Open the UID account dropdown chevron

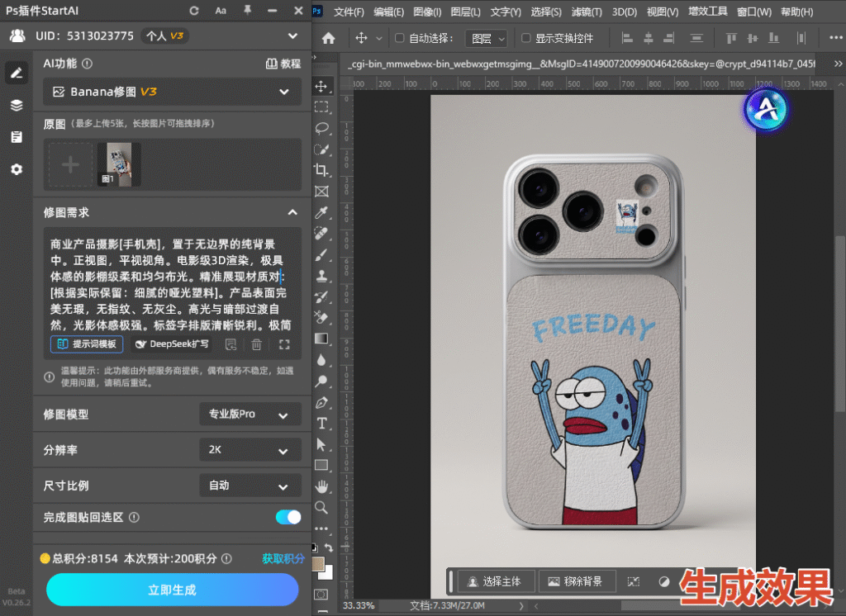pos(292,36)
